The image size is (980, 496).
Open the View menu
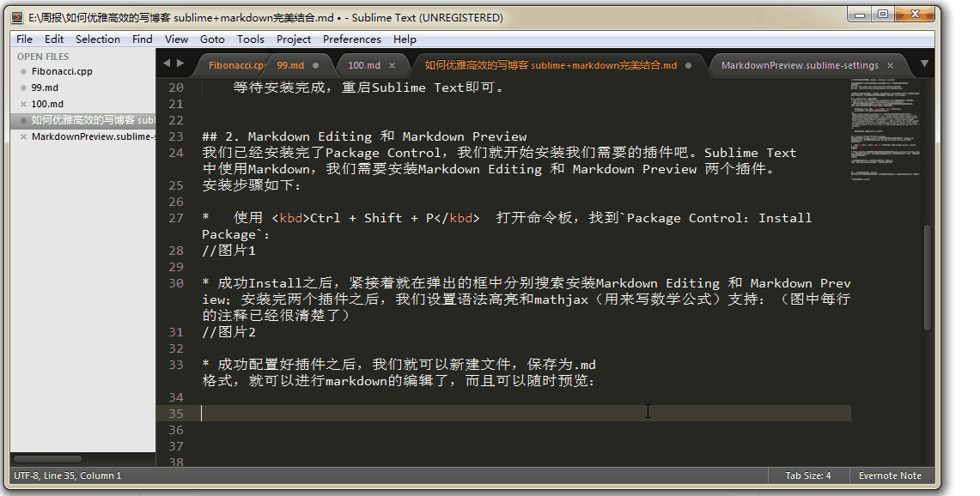(x=176, y=39)
